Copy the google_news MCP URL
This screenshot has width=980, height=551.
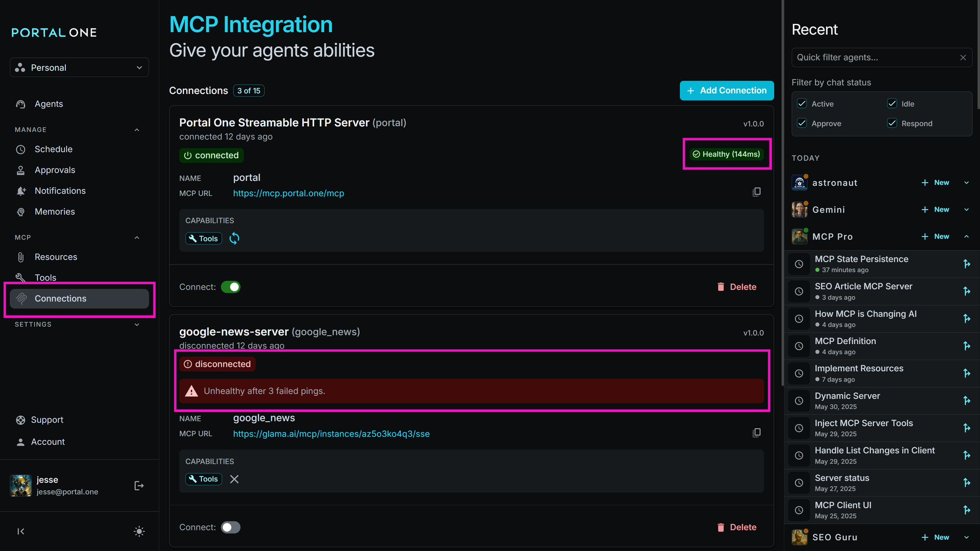coord(757,432)
